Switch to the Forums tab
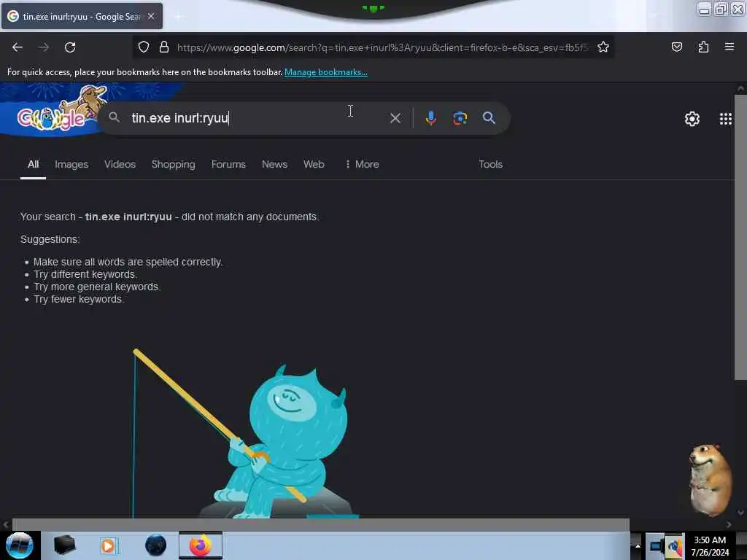This screenshot has height=560, width=747. click(228, 164)
